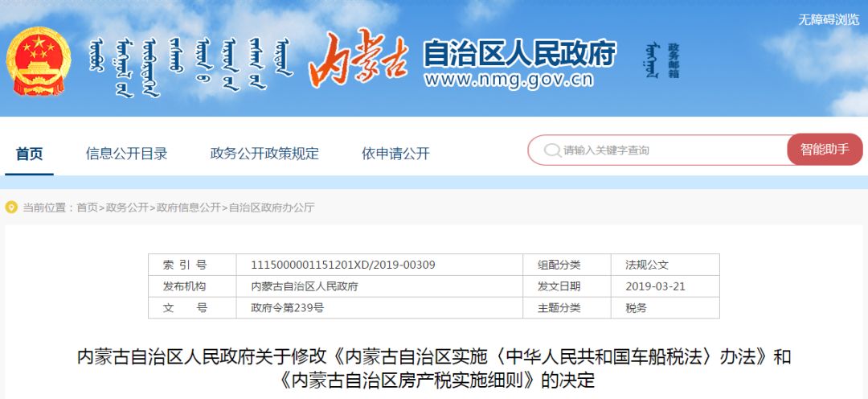Click the yellow location pin icon
Viewport: 868px width, 399px height.
click(x=11, y=208)
